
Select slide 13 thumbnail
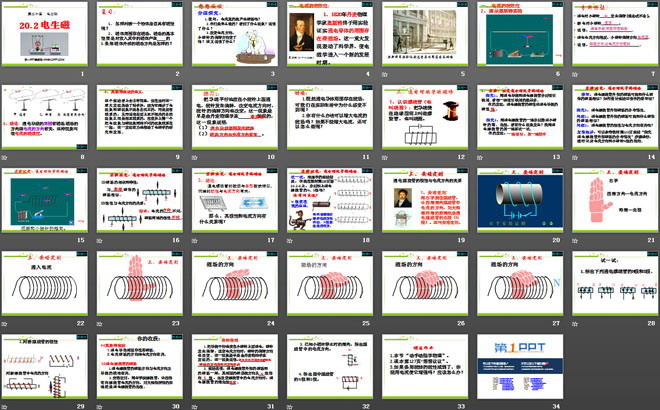pos(520,117)
